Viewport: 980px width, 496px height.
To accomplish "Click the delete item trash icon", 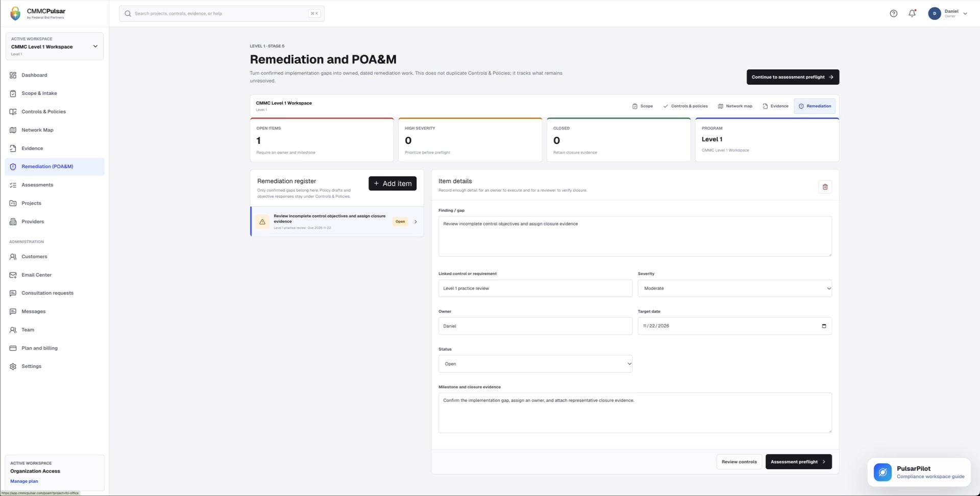I will click(x=825, y=187).
